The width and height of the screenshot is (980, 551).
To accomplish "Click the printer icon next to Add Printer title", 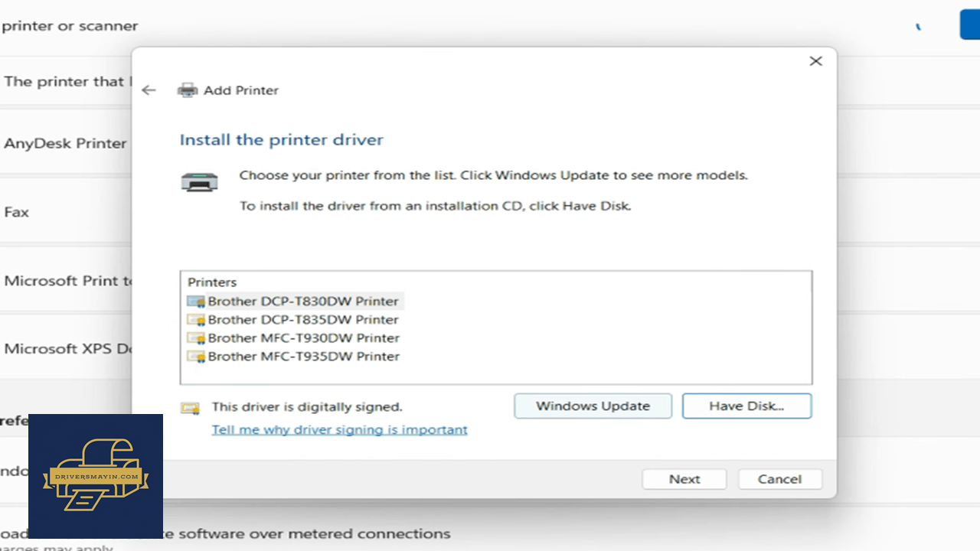I will [x=188, y=90].
